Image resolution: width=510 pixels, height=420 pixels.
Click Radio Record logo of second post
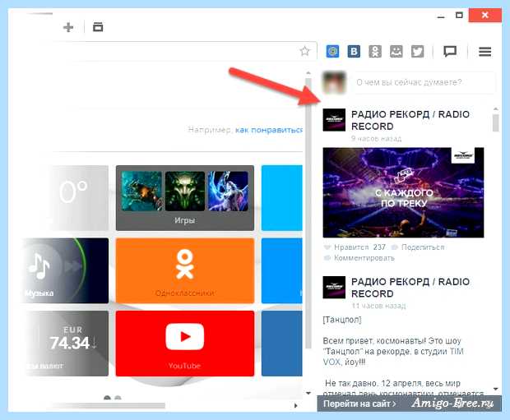334,288
